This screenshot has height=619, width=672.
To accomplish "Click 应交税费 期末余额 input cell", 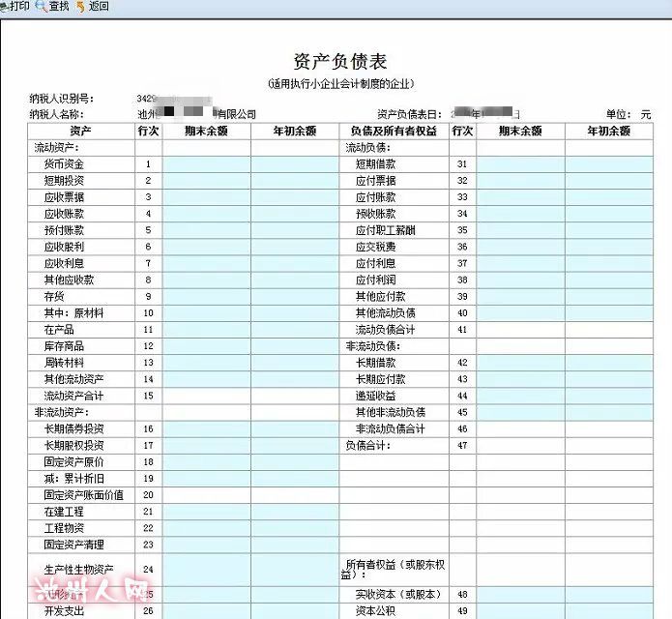I will (x=520, y=247).
